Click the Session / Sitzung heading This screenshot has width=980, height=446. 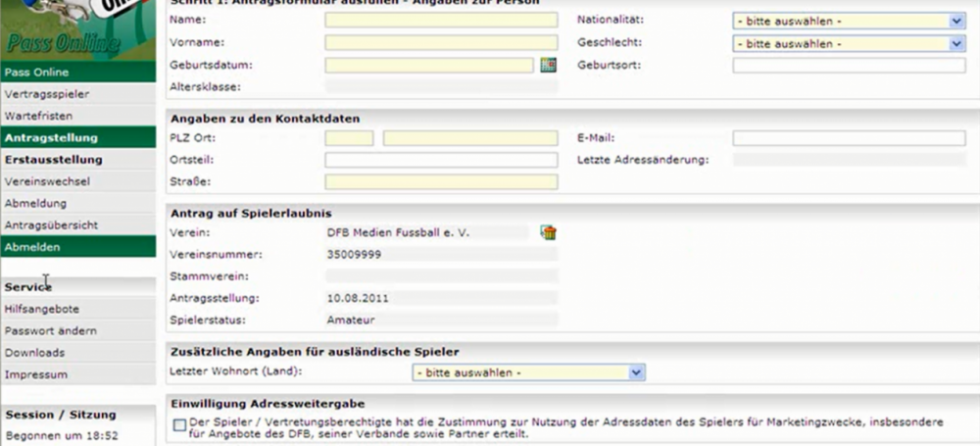(61, 414)
